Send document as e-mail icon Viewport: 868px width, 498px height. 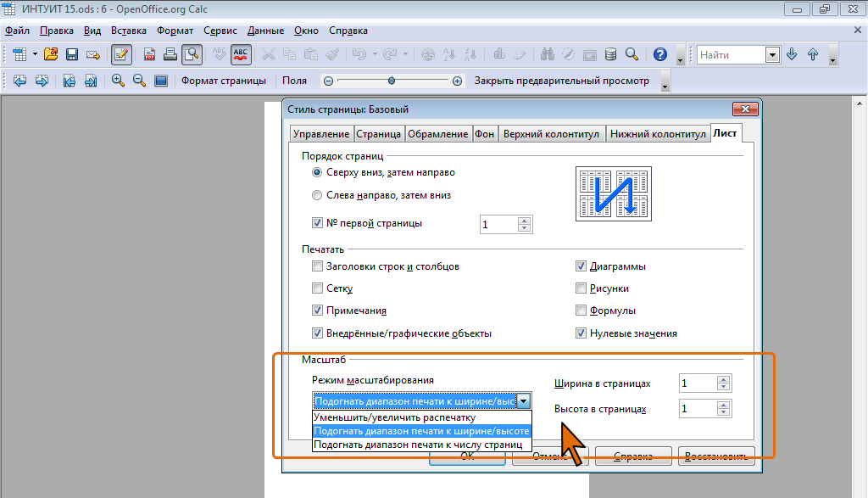point(93,54)
